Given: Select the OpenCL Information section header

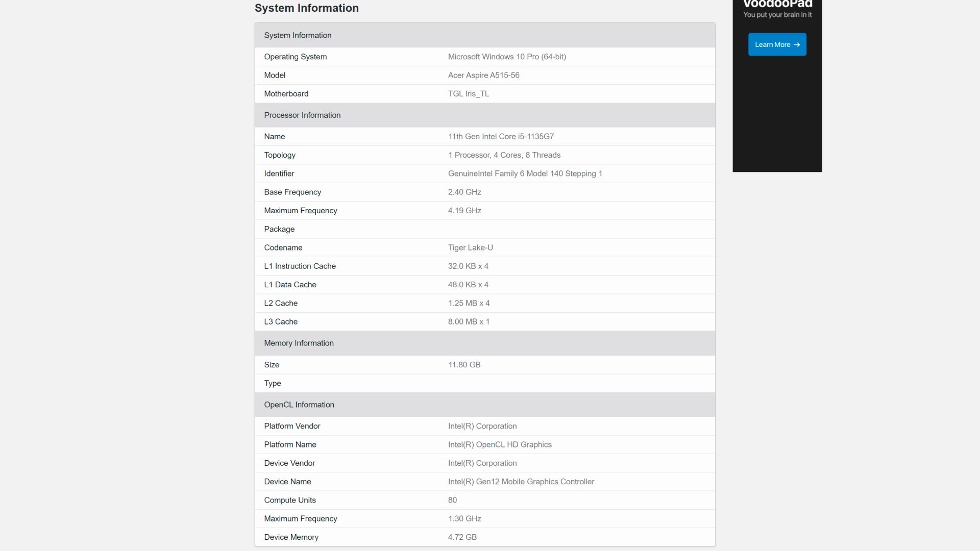Looking at the screenshot, I should click(299, 405).
